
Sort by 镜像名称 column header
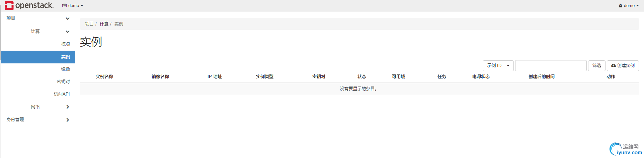tap(160, 76)
